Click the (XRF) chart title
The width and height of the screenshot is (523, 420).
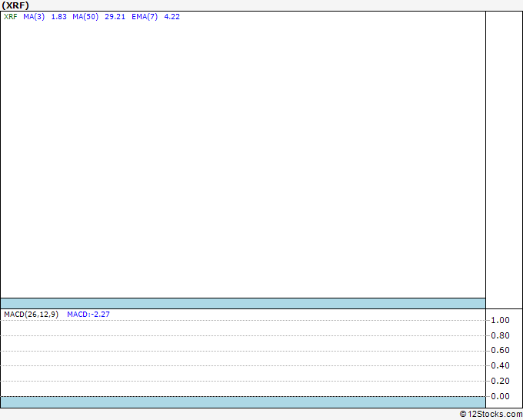15,5
